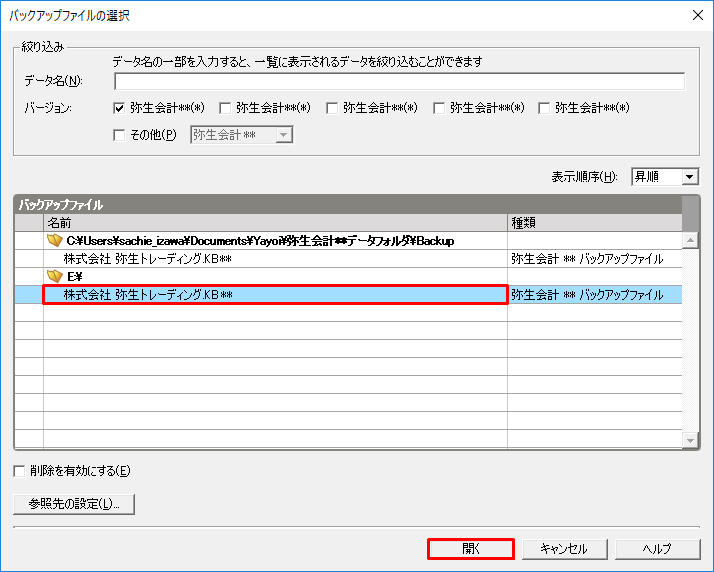Click the backup list scroll up arrow
The width and height of the screenshot is (714, 572).
pyautogui.click(x=690, y=240)
